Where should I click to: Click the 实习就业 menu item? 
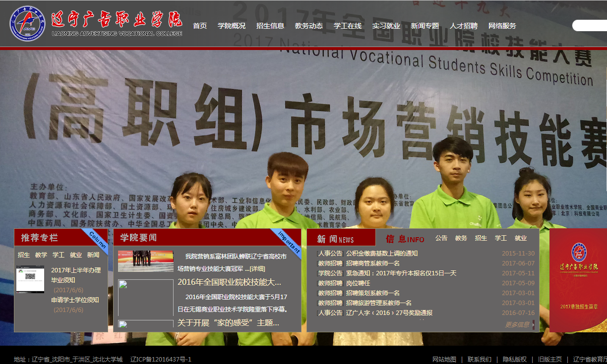point(386,26)
